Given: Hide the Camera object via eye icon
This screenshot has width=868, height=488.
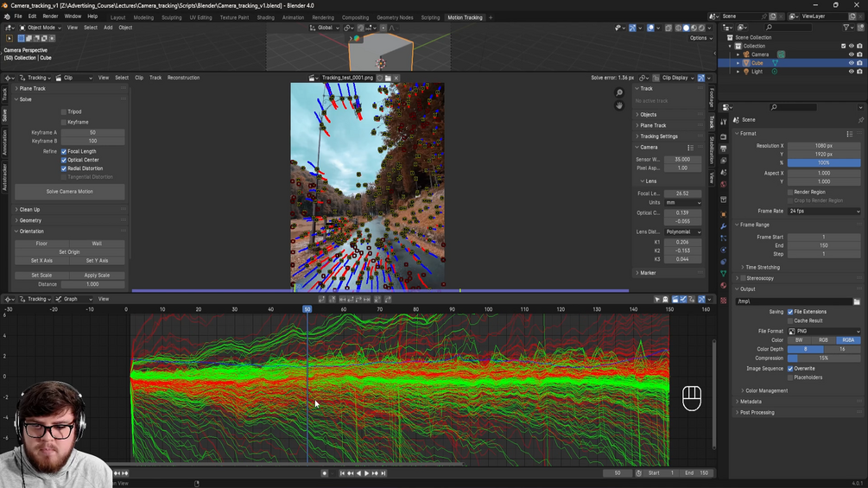Looking at the screenshot, I should pyautogui.click(x=851, y=54).
